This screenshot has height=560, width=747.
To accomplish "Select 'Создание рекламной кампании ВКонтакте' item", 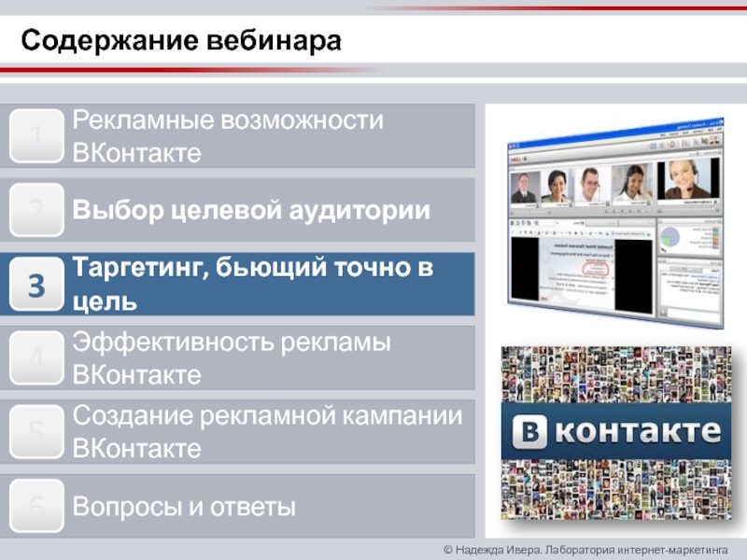I will point(237,432).
